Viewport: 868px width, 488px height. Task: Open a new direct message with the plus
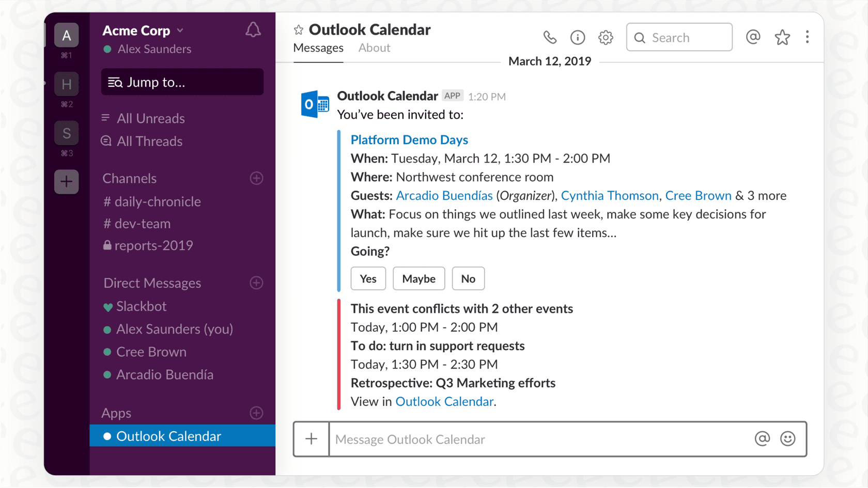coord(256,282)
